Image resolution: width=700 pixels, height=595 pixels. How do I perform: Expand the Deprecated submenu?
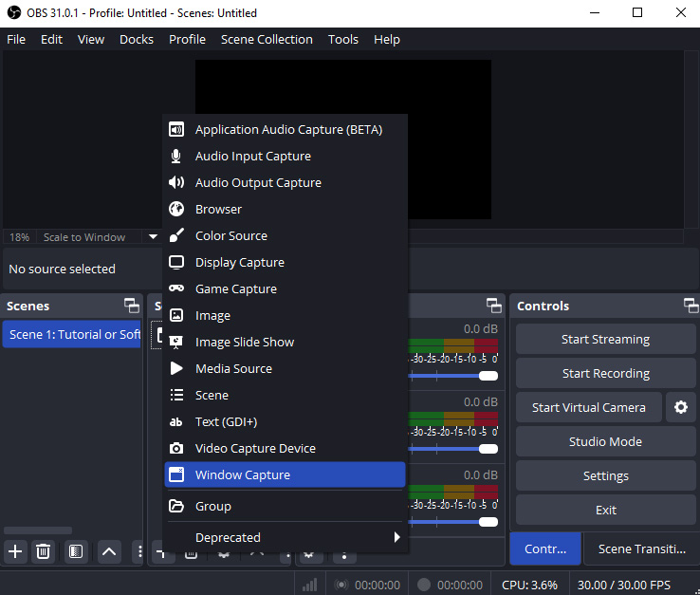285,537
